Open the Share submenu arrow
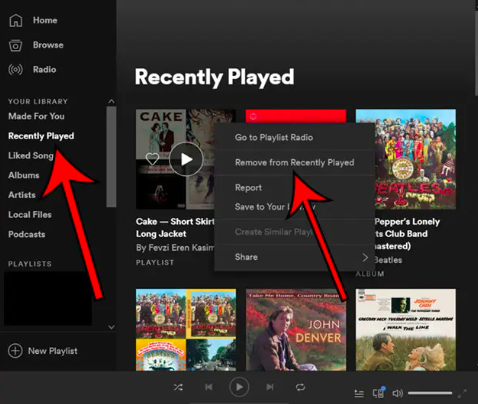The image size is (478, 404). 365,257
